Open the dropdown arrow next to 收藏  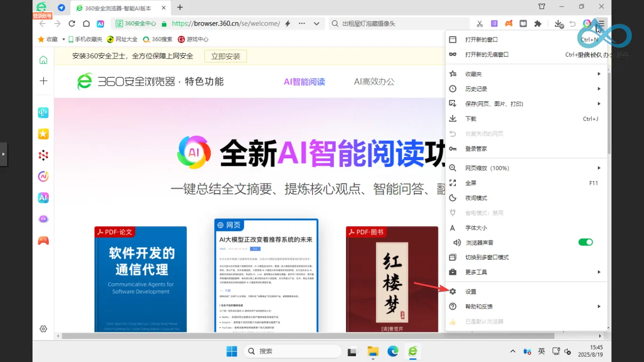click(x=64, y=39)
